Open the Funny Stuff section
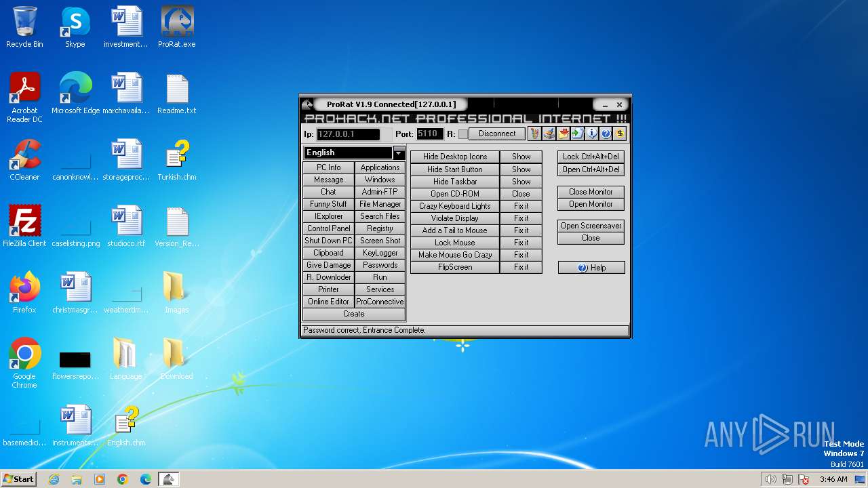Viewport: 868px width, 488px height. click(x=329, y=204)
